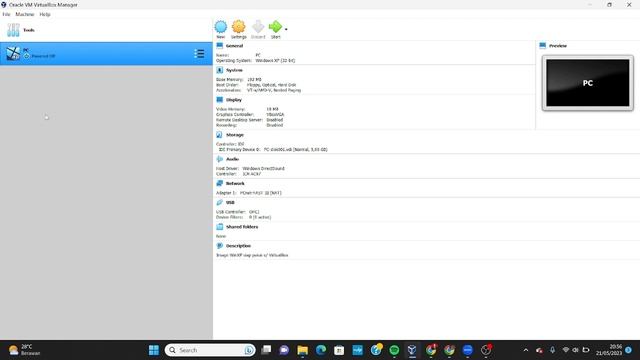Open the Shared folders section header
This screenshot has height=360, width=640.
[x=242, y=227]
